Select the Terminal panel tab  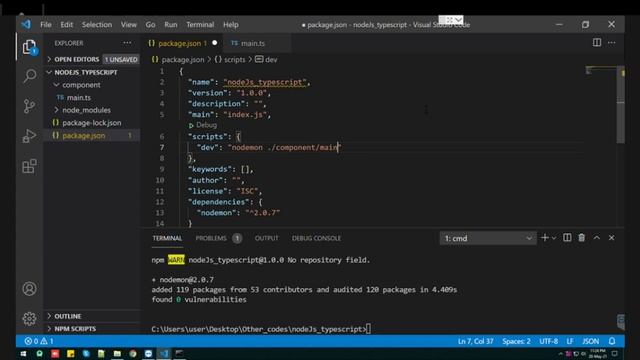(x=167, y=238)
